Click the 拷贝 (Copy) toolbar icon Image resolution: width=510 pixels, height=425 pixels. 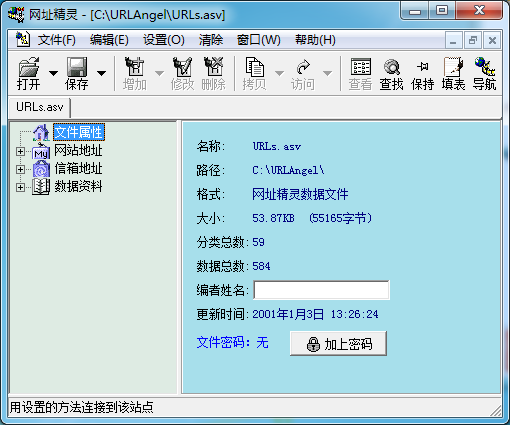pos(255,74)
